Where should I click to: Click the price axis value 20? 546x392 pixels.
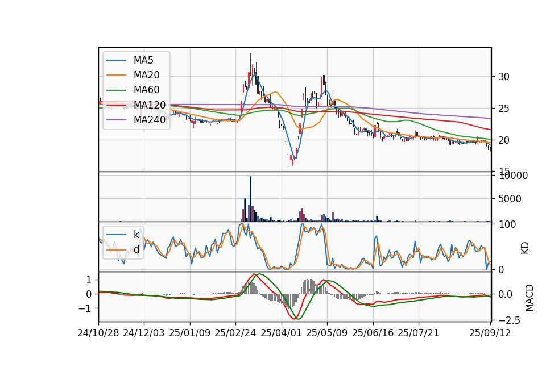504,140
